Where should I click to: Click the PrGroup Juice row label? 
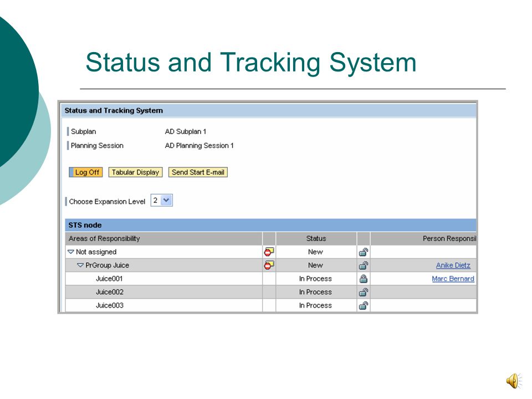click(x=107, y=265)
